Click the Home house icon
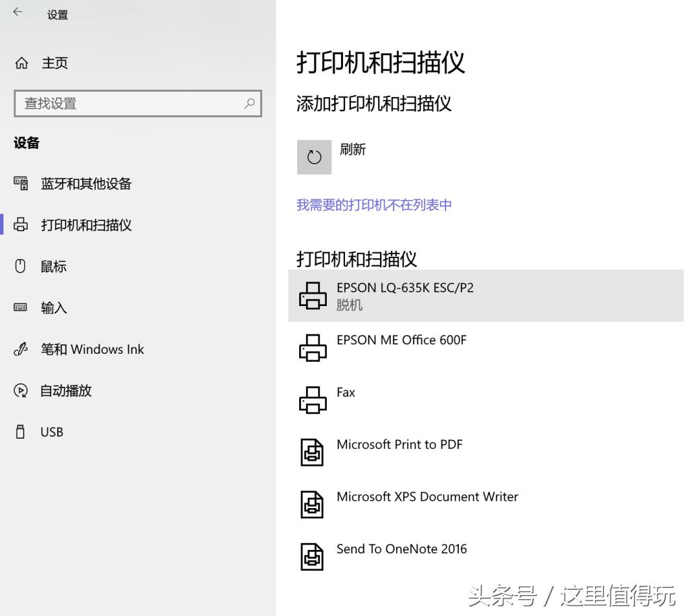690x616 pixels. point(21,63)
